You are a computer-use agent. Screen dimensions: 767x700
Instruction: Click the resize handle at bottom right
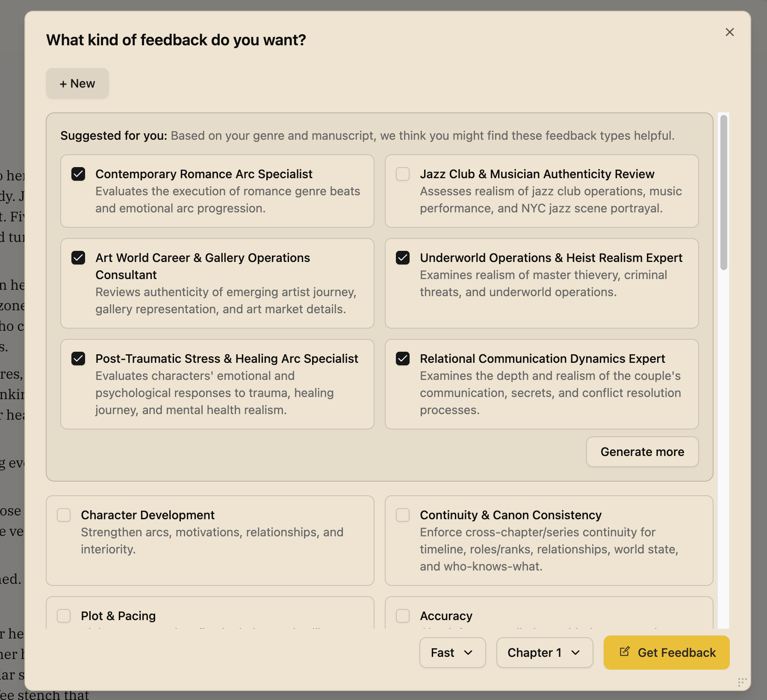coord(742,682)
